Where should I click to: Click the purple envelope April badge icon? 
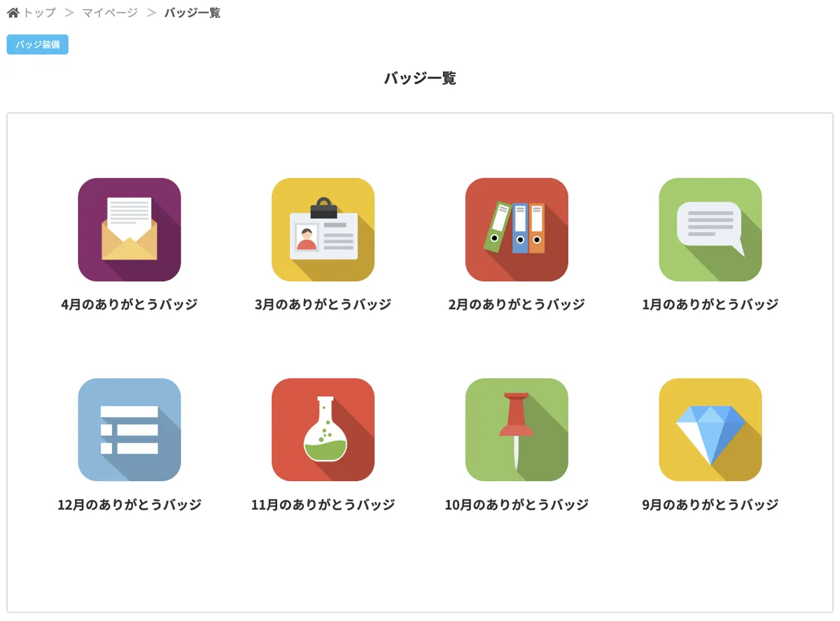pos(129,230)
